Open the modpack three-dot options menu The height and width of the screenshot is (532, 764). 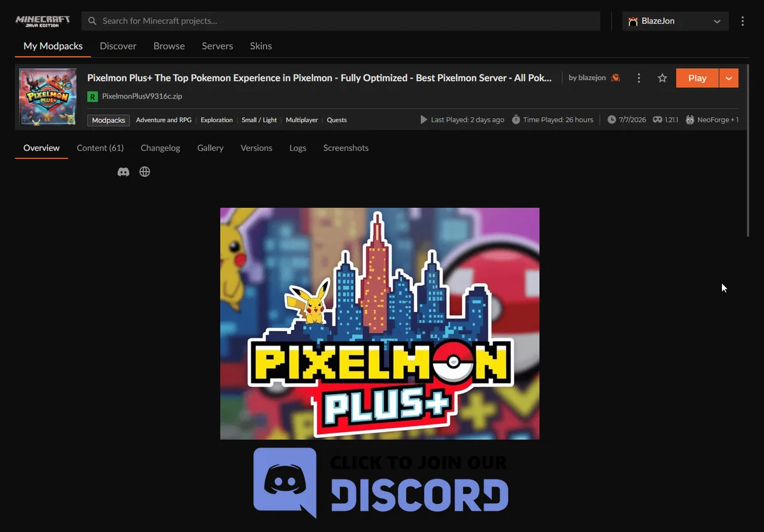639,78
